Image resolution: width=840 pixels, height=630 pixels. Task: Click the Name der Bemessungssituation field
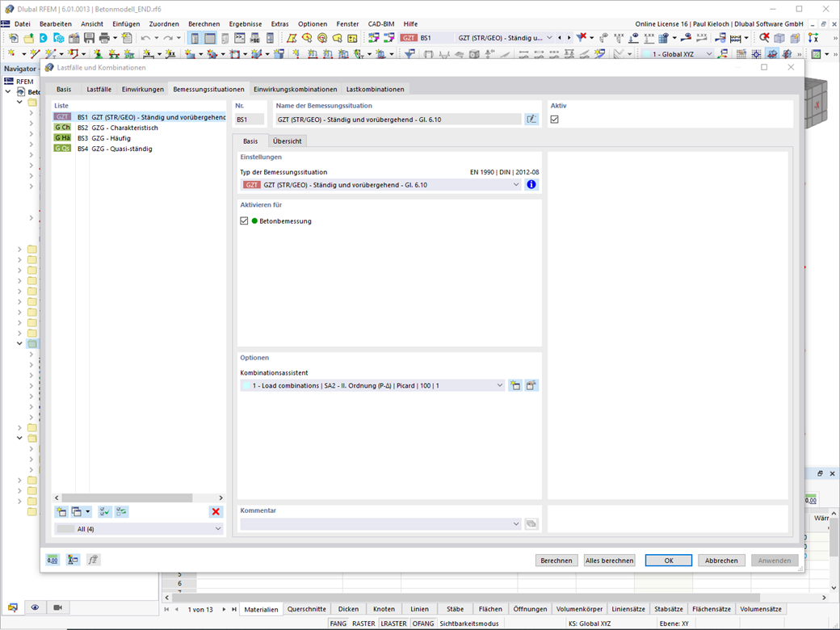tap(398, 120)
